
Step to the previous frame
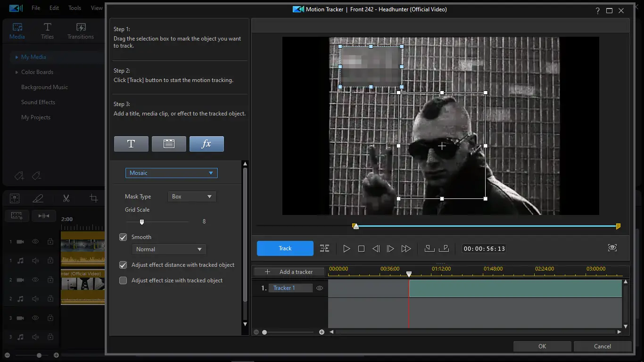(376, 248)
